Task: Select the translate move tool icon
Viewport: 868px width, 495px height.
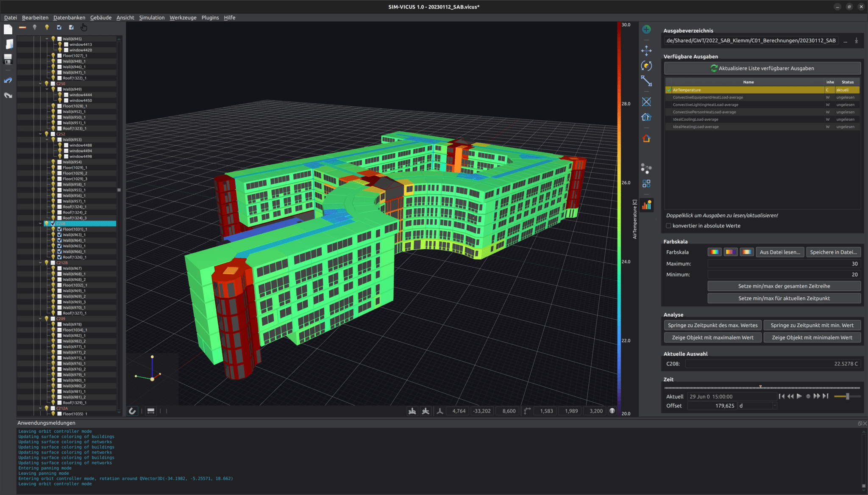Action: point(646,51)
